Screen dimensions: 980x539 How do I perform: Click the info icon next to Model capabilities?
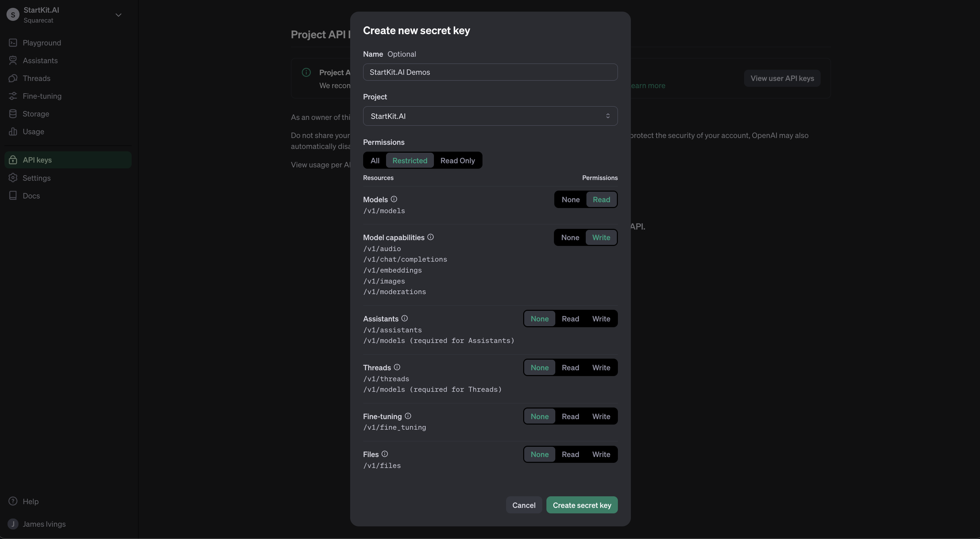430,236
